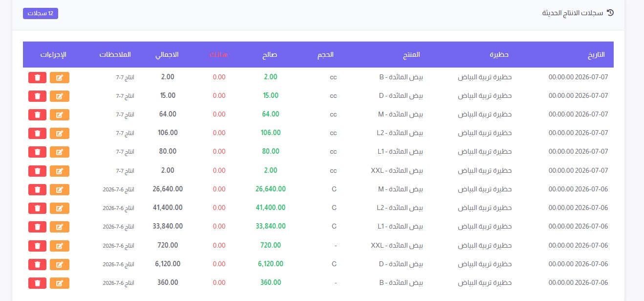
Task: Click the المنتج column header
Action: [x=411, y=55]
